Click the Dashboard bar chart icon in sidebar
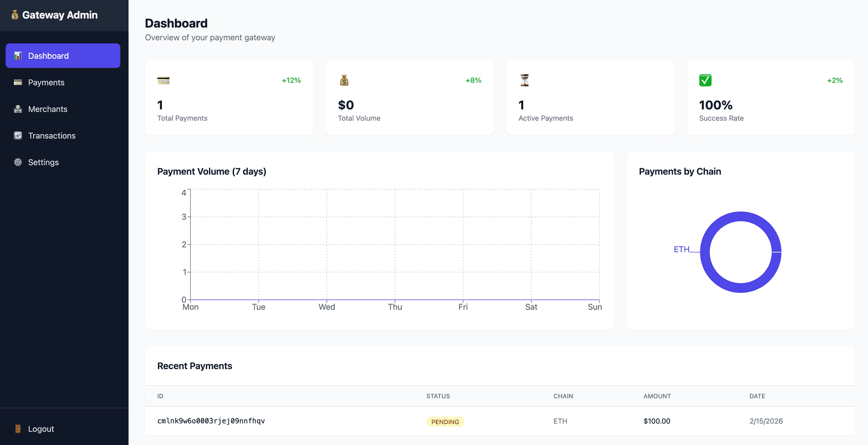This screenshot has width=868, height=445. (18, 56)
